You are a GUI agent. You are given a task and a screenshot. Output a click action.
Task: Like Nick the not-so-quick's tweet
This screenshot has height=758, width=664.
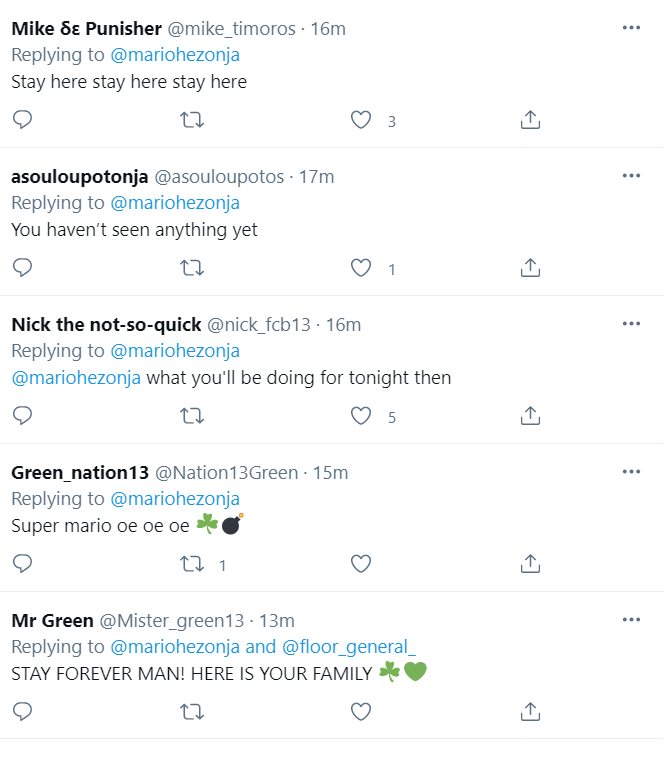pyautogui.click(x=361, y=416)
